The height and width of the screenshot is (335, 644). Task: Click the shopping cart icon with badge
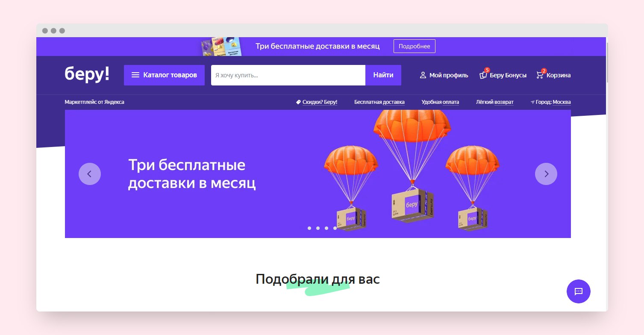(x=540, y=74)
